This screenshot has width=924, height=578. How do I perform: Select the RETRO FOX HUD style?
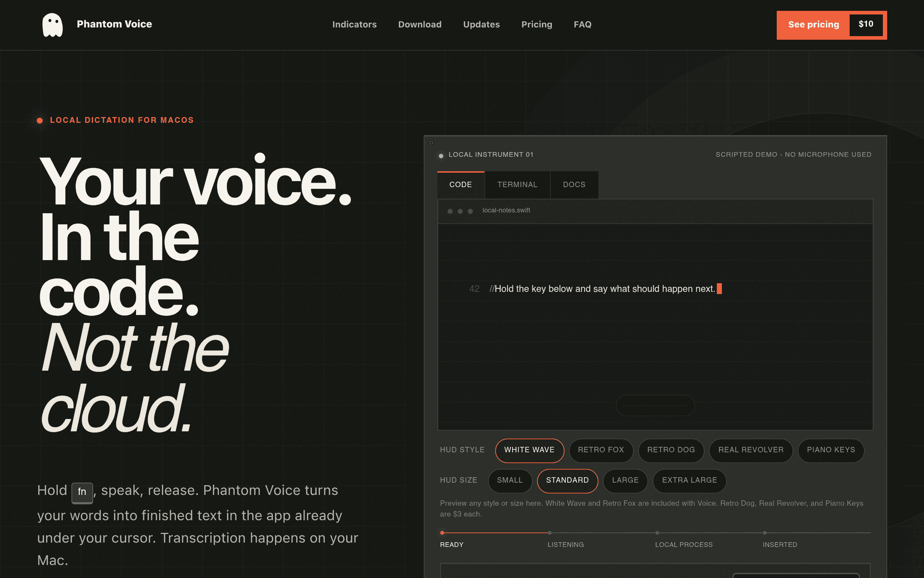point(601,450)
